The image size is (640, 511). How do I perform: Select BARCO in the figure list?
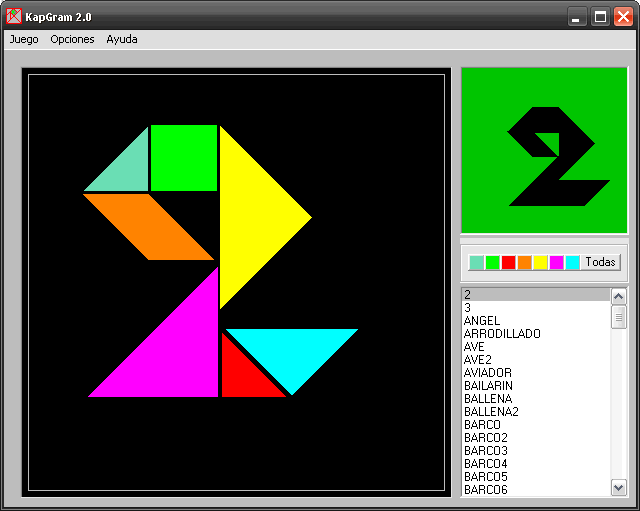(x=536, y=424)
